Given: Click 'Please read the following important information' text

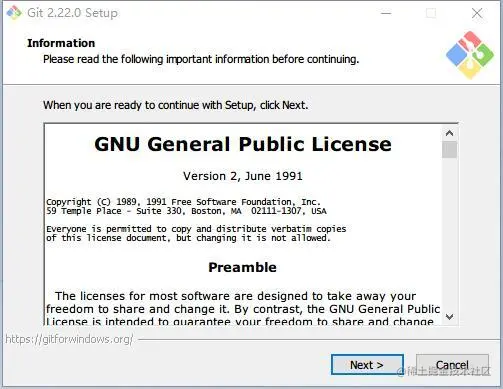Looking at the screenshot, I should pyautogui.click(x=201, y=59).
